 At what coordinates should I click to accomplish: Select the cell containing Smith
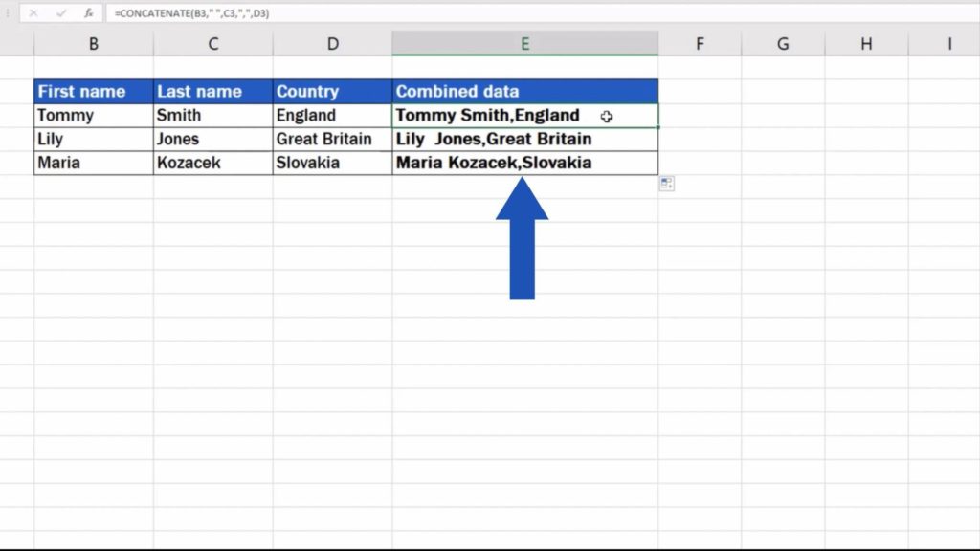tap(212, 115)
